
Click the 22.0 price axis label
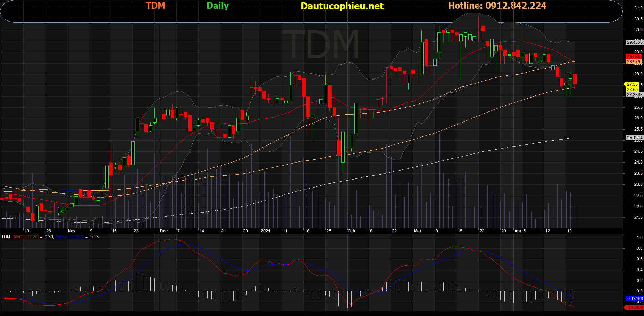(x=638, y=207)
